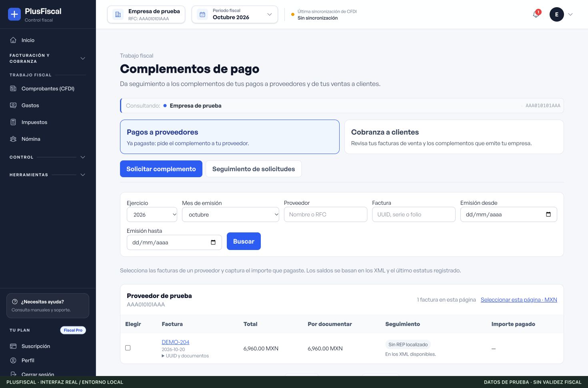Click the Factura UUID, serie o folio field

click(414, 214)
